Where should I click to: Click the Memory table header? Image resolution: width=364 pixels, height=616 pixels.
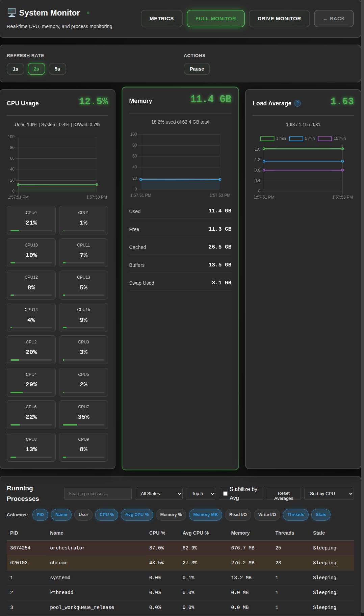(x=240, y=533)
